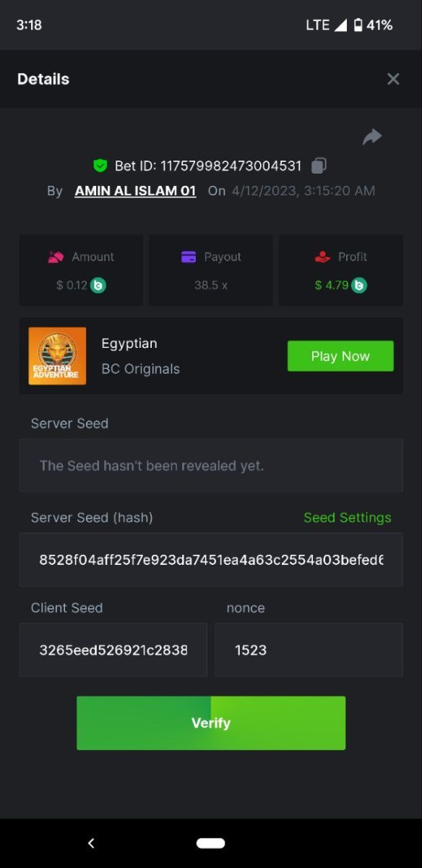
Task: Select the nonce field showing 1523
Action: coord(309,650)
